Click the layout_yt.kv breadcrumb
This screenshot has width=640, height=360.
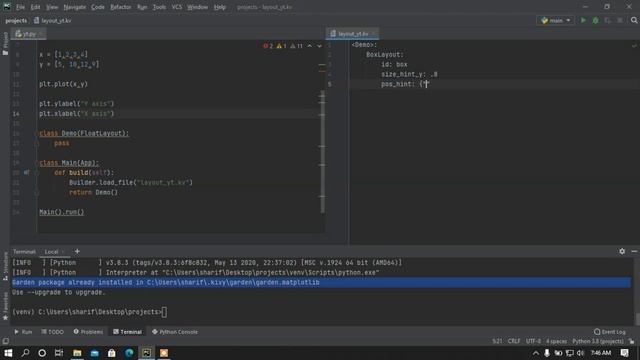coord(53,20)
